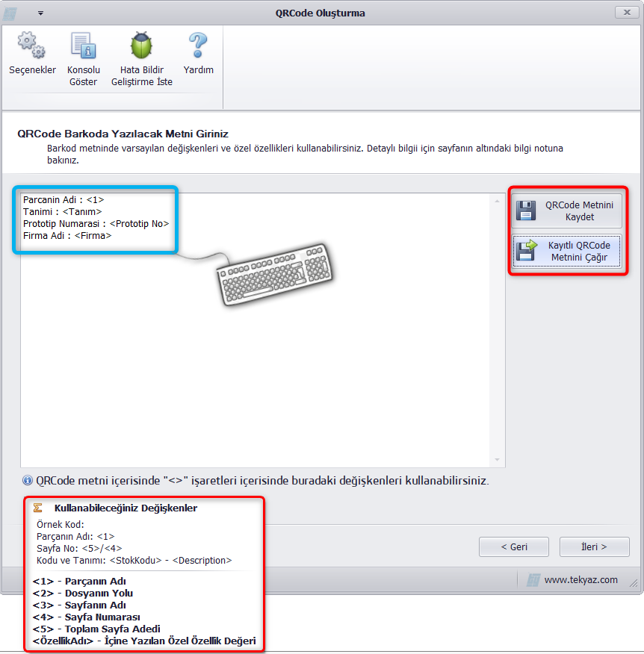Image resolution: width=644 pixels, height=654 pixels.
Task: Click QRCode Metnini Kaydet button
Action: point(566,211)
